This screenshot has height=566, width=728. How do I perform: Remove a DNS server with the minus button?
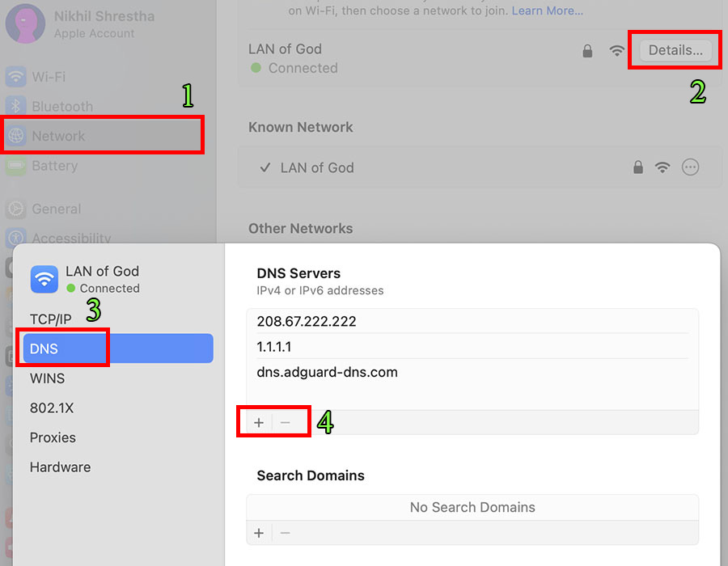[286, 421]
